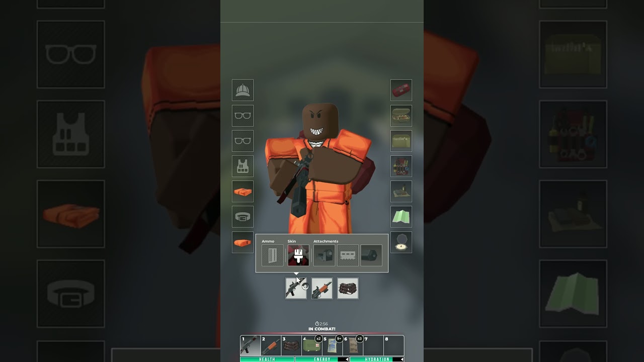Viewport: 644px width, 362px height.
Task: Select the orange pants slot
Action: click(x=243, y=242)
